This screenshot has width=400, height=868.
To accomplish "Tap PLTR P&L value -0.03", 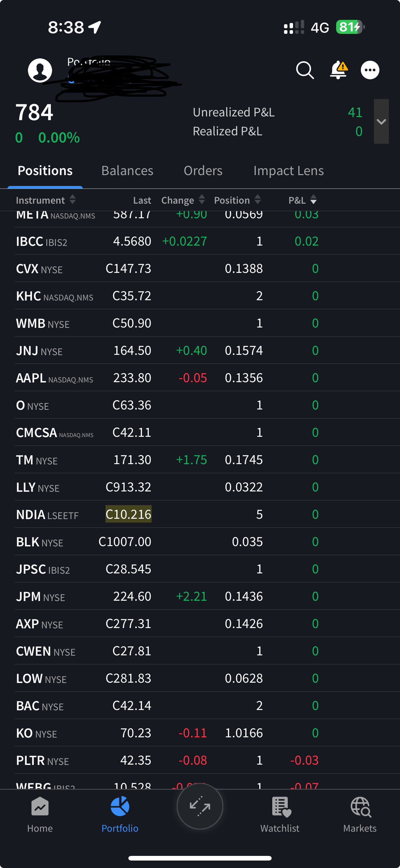I will (x=304, y=760).
